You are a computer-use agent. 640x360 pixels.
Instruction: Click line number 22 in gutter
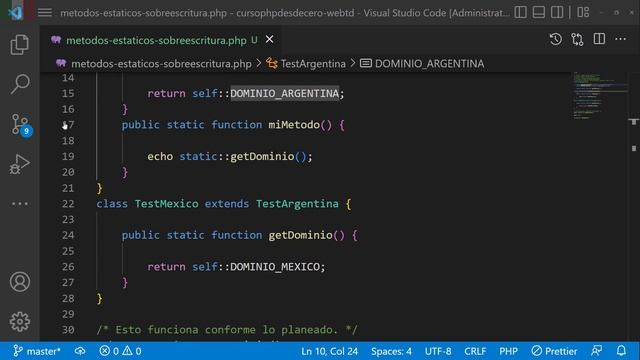click(68, 204)
